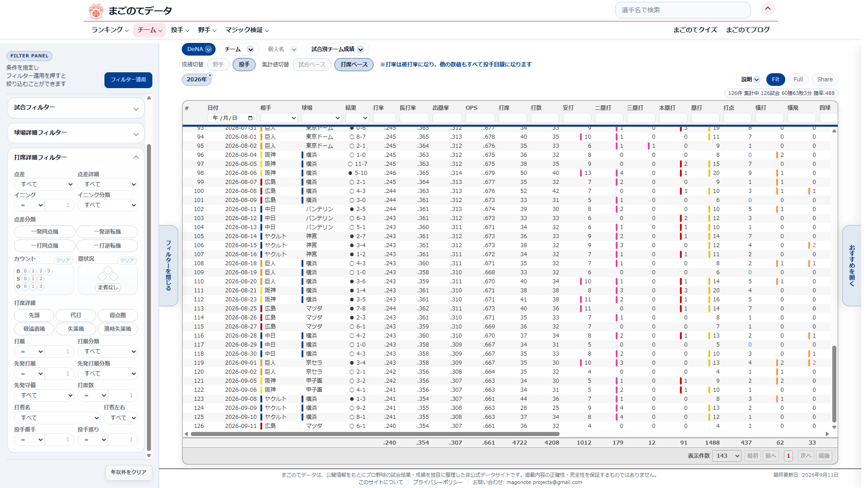
Task: Open the まごのてブログ link
Action: (x=748, y=30)
